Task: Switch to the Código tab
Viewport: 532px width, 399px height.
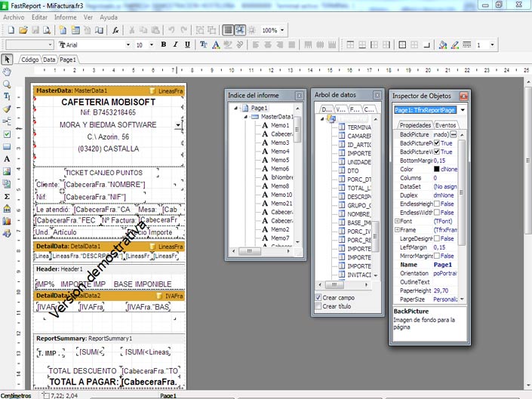Action: pos(30,60)
